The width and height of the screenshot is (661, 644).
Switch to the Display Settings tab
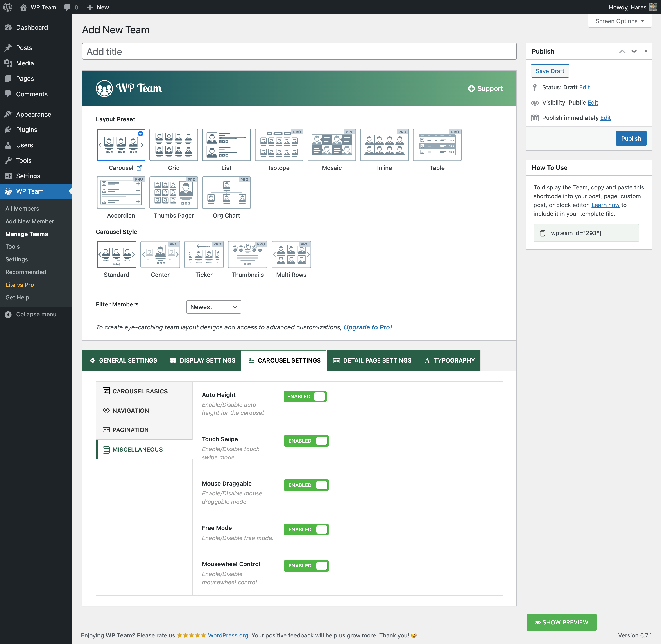(202, 360)
